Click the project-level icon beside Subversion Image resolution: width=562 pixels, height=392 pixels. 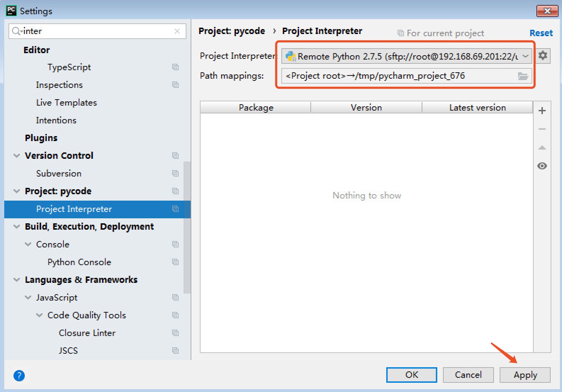175,173
